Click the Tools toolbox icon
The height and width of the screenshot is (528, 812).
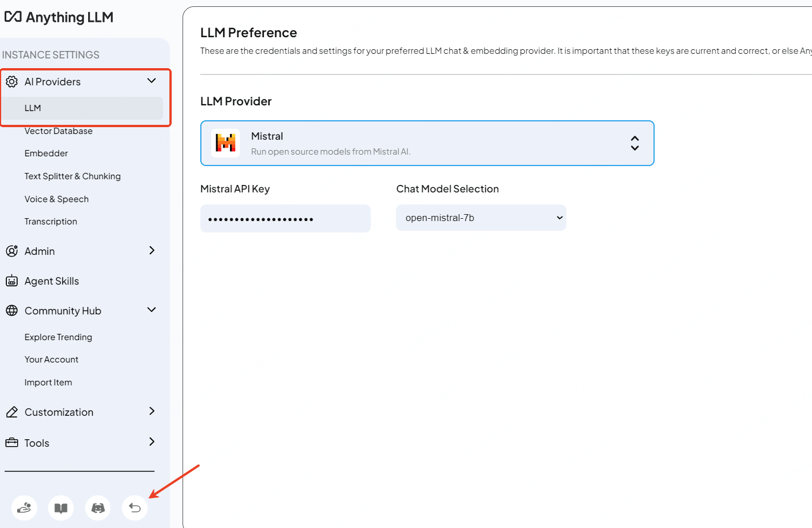tap(11, 443)
